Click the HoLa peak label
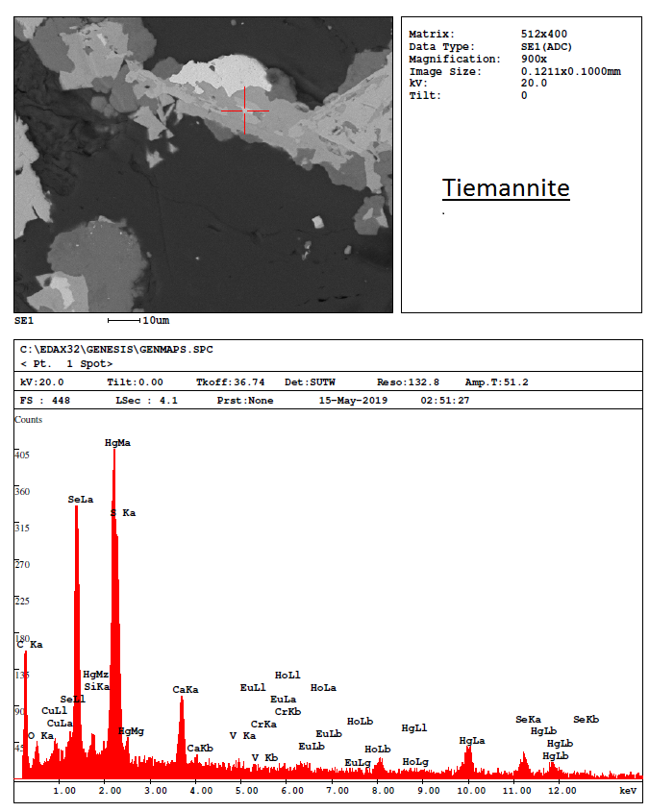The width and height of the screenshot is (649, 812). (x=323, y=688)
